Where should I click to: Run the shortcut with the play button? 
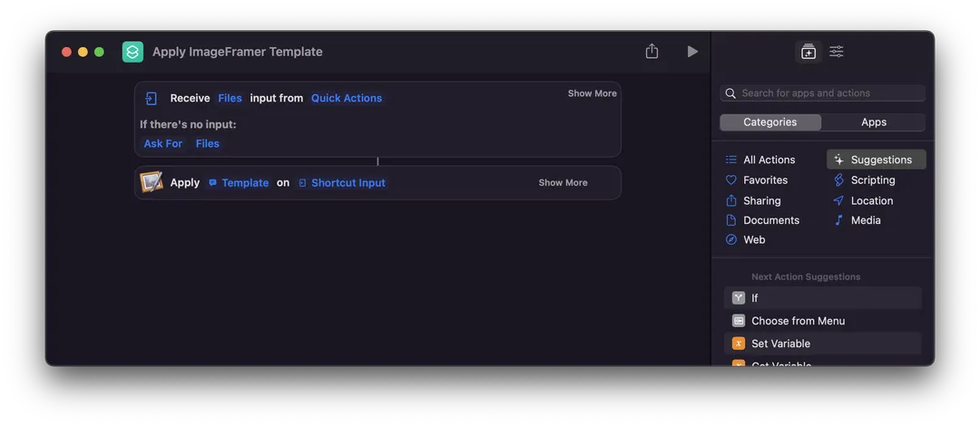[692, 52]
